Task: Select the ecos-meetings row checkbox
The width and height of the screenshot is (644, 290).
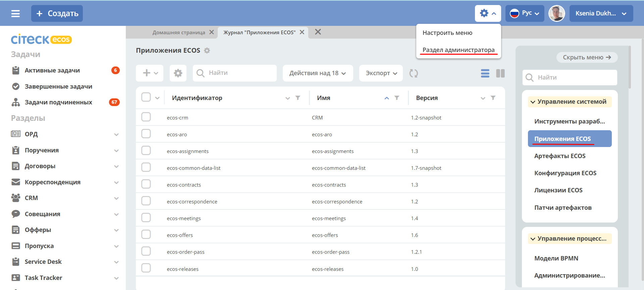Action: 146,217
